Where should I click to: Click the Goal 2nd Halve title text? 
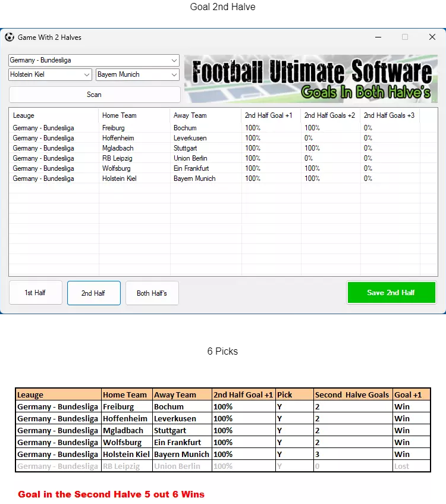pos(222,7)
